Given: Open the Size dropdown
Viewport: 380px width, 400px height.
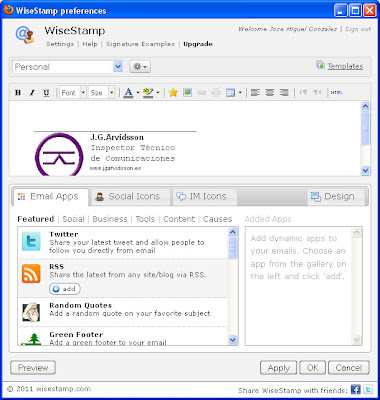Looking at the screenshot, I should [102, 93].
